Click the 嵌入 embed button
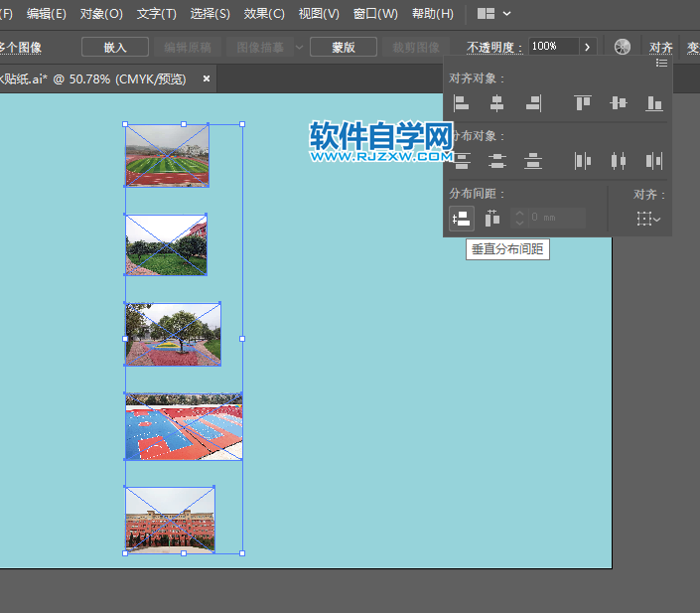The width and height of the screenshot is (700, 613). pos(115,47)
